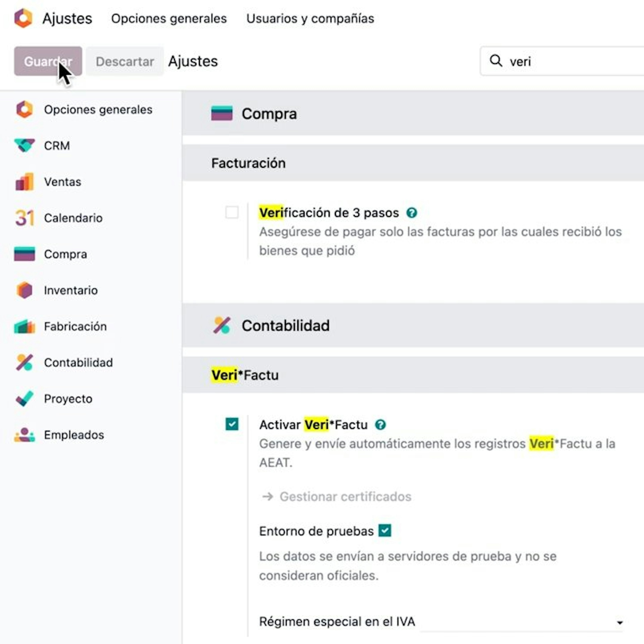Click the Descartar button

[x=125, y=61]
